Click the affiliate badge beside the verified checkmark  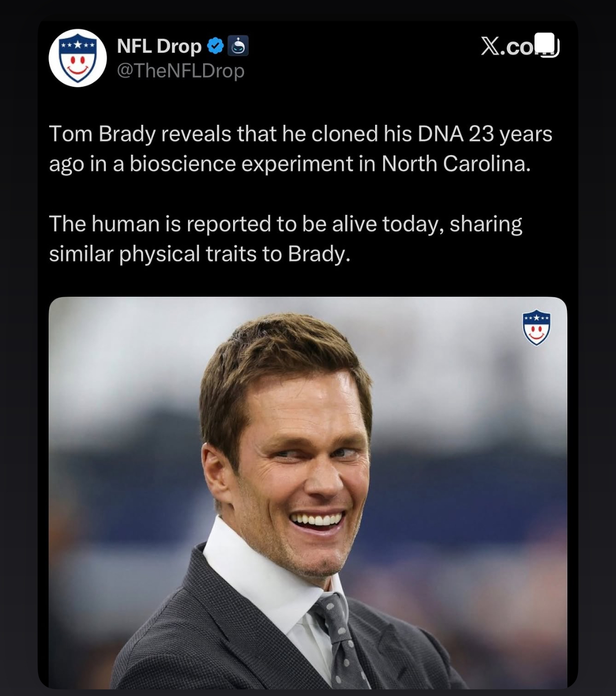click(238, 46)
